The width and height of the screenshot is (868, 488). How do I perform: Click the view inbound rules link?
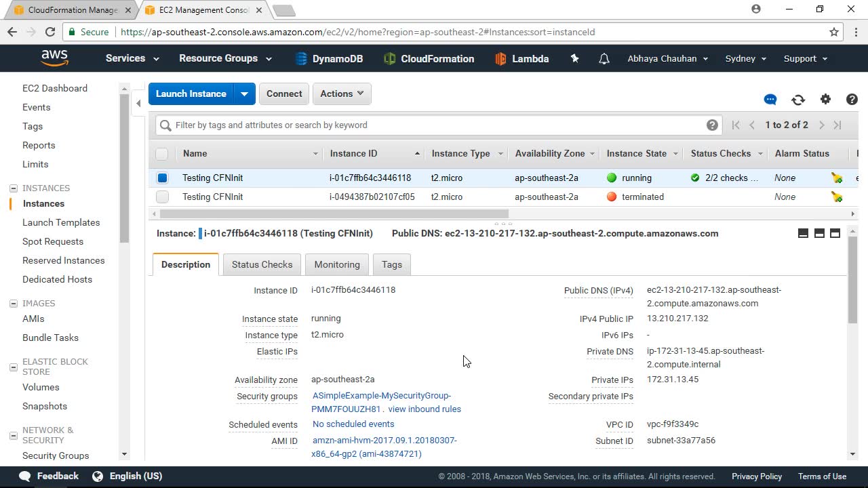[x=425, y=409]
